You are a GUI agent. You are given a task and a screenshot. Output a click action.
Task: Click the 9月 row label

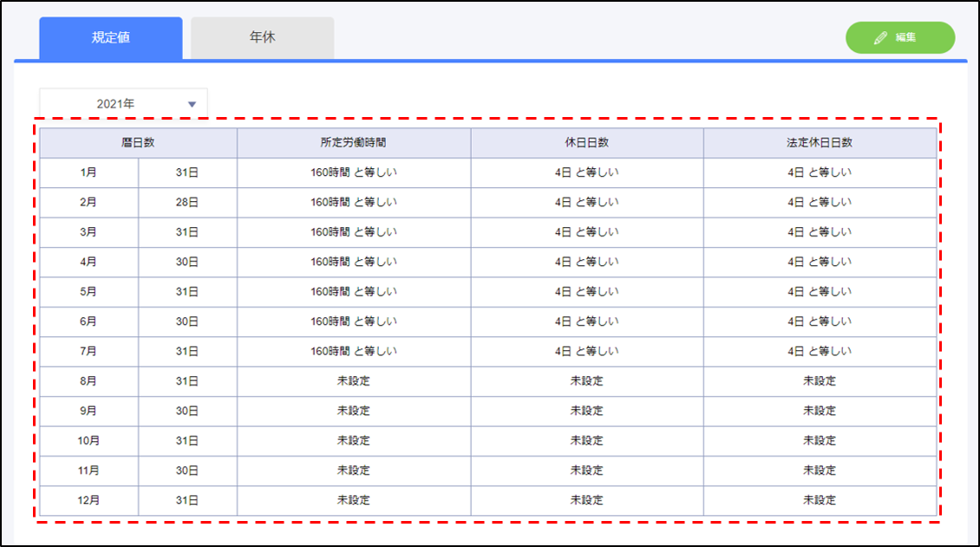pos(88,412)
